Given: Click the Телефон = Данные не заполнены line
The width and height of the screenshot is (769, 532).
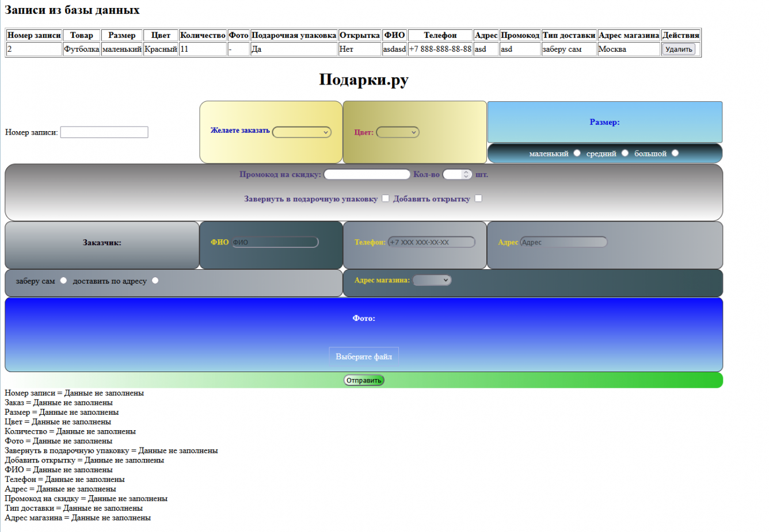Looking at the screenshot, I should click(64, 479).
